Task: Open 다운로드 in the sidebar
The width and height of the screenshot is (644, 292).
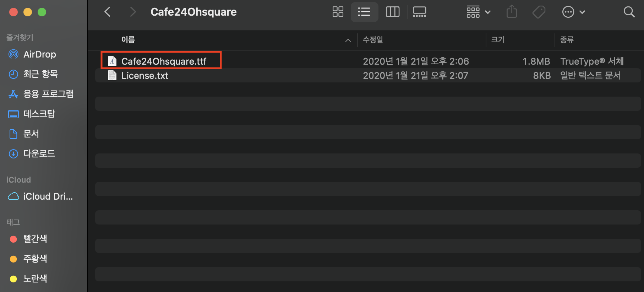Action: [39, 153]
